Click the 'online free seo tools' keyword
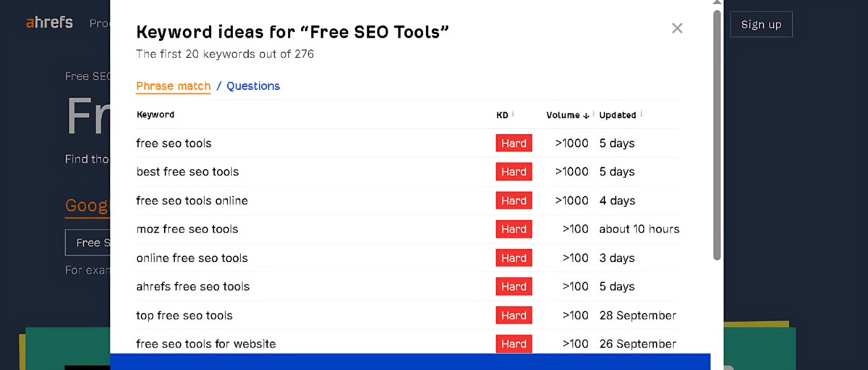Viewport: 868px width, 370px height. [x=192, y=258]
